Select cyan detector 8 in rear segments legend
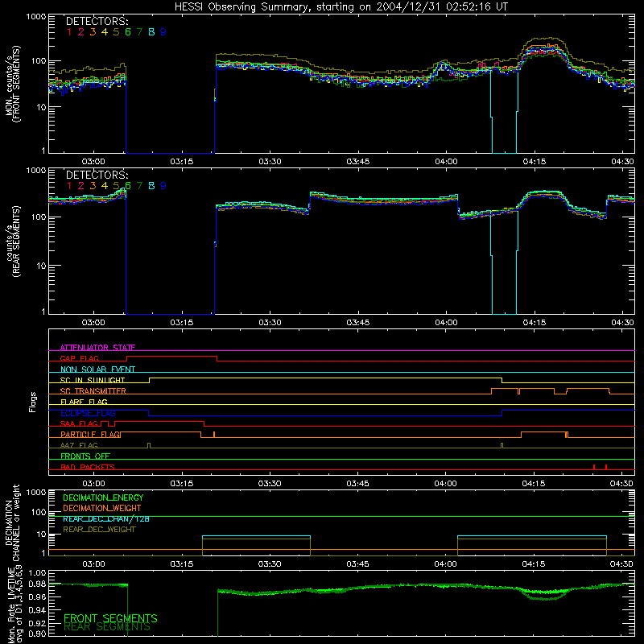Image resolution: width=644 pixels, height=644 pixels. pos(151,186)
